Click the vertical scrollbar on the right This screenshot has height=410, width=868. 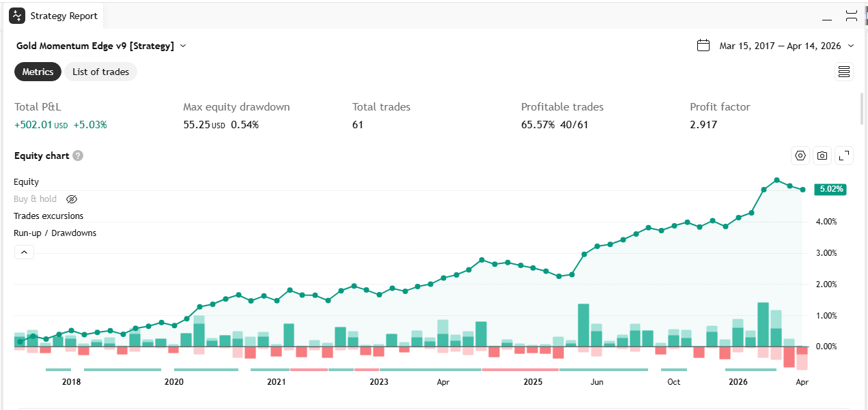point(861,109)
